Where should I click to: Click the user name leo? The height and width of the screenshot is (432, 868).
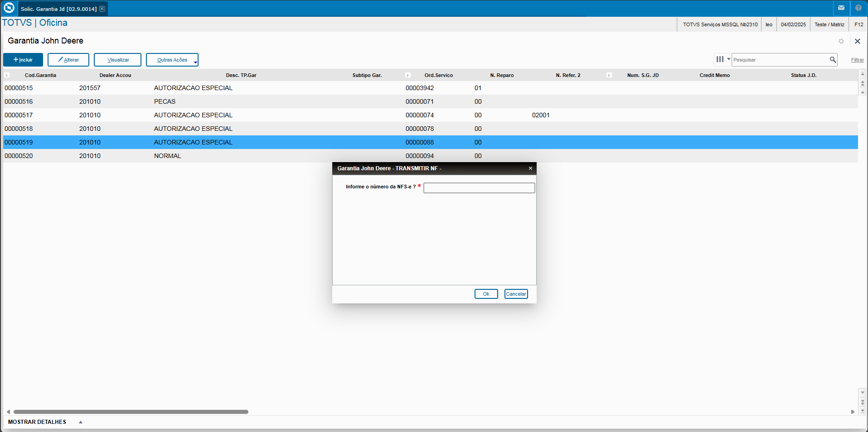click(769, 24)
